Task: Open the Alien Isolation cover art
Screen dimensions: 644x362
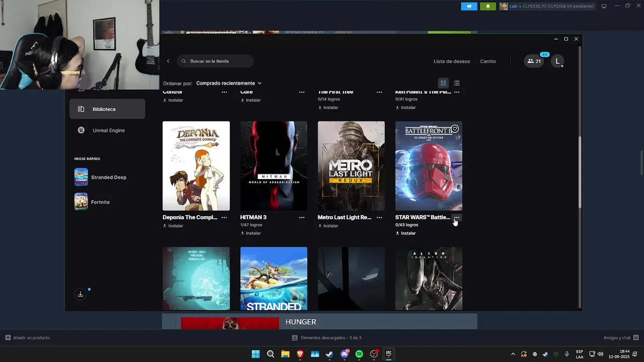Action: point(429,279)
